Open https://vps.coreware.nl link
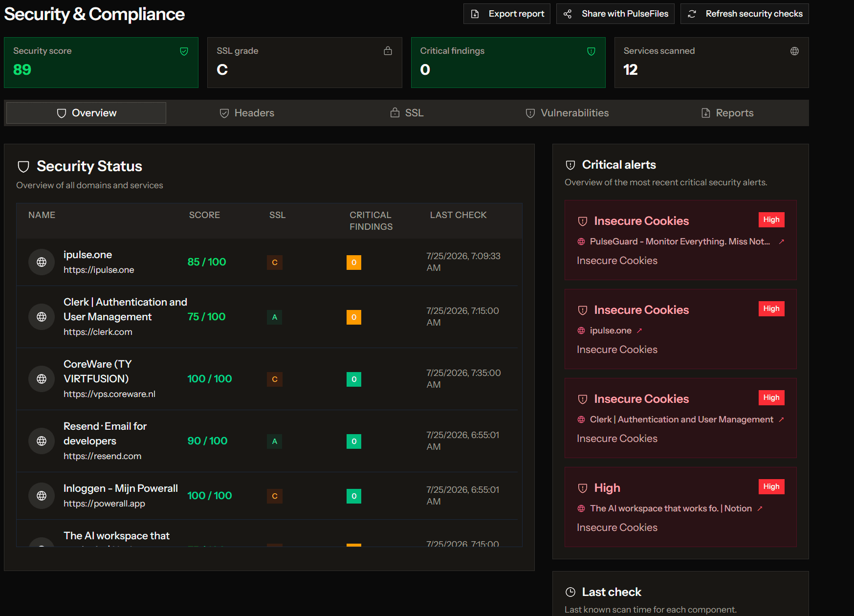The image size is (854, 616). click(109, 394)
